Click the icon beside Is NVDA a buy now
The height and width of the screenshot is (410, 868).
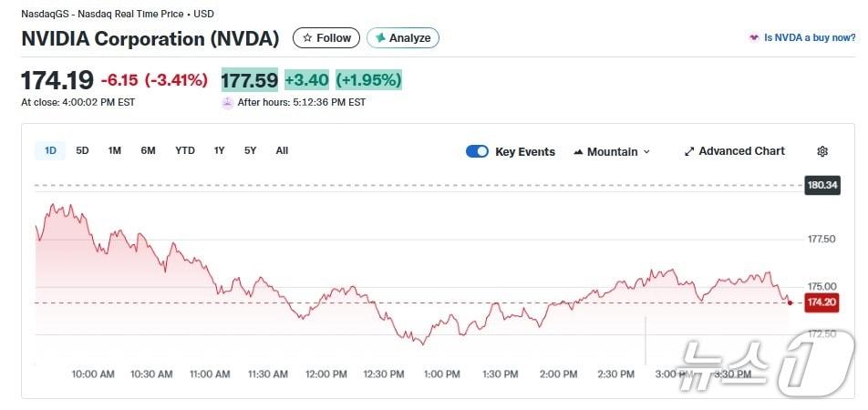point(754,38)
